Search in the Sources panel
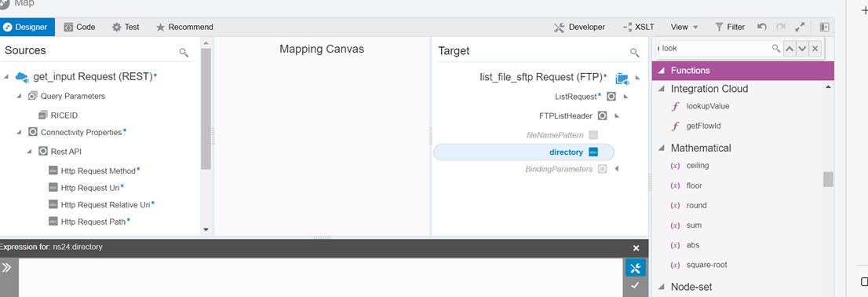The image size is (868, 297). pyautogui.click(x=184, y=53)
